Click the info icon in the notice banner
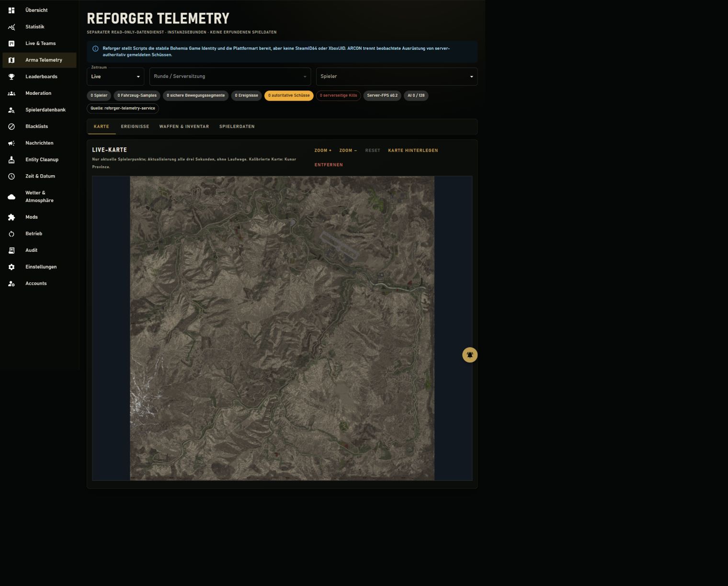Image resolution: width=728 pixels, height=586 pixels. coord(95,48)
